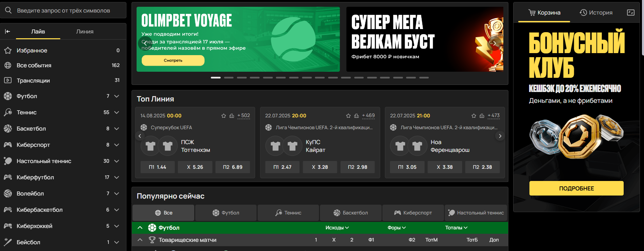This screenshot has width=644, height=251.
Task: Open the Форы dropdown
Action: coord(397,228)
